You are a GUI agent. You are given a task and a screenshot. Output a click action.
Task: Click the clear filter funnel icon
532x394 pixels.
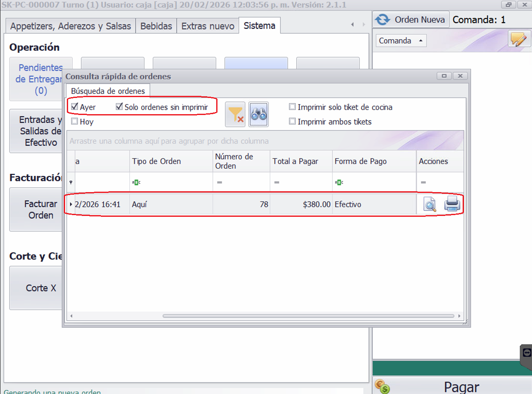[235, 115]
